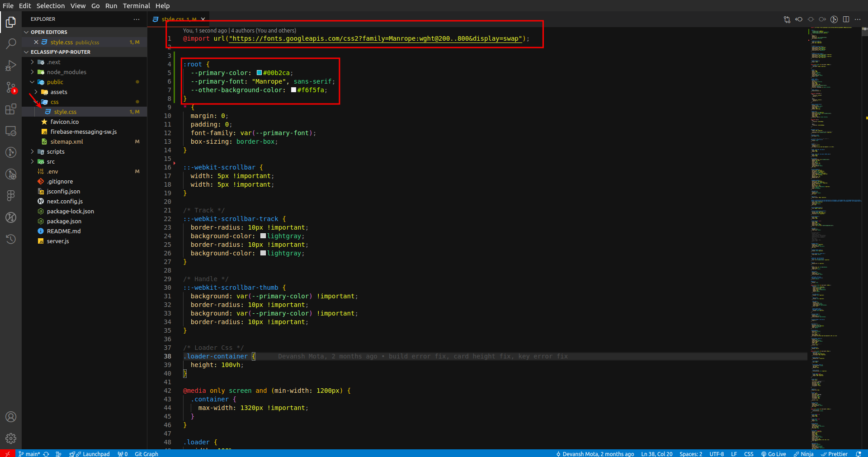Viewport: 868px width, 457px height.
Task: Open the Extensions view
Action: pos(11,109)
